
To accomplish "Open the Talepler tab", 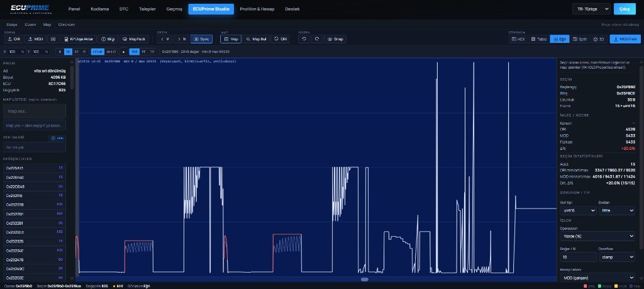I will tap(147, 9).
